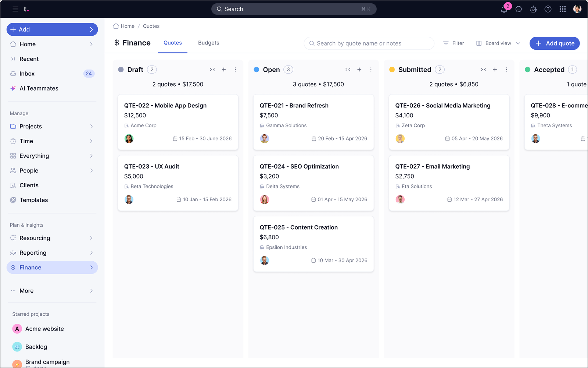The height and width of the screenshot is (368, 588).
Task: Open notifications bell with badge 2
Action: pyautogui.click(x=504, y=9)
